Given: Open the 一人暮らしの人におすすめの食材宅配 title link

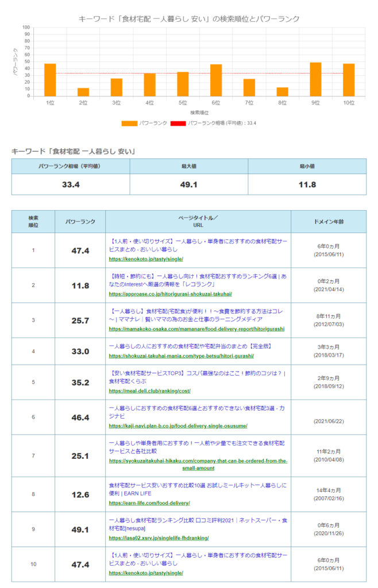Looking at the screenshot, I should pyautogui.click(x=190, y=346).
